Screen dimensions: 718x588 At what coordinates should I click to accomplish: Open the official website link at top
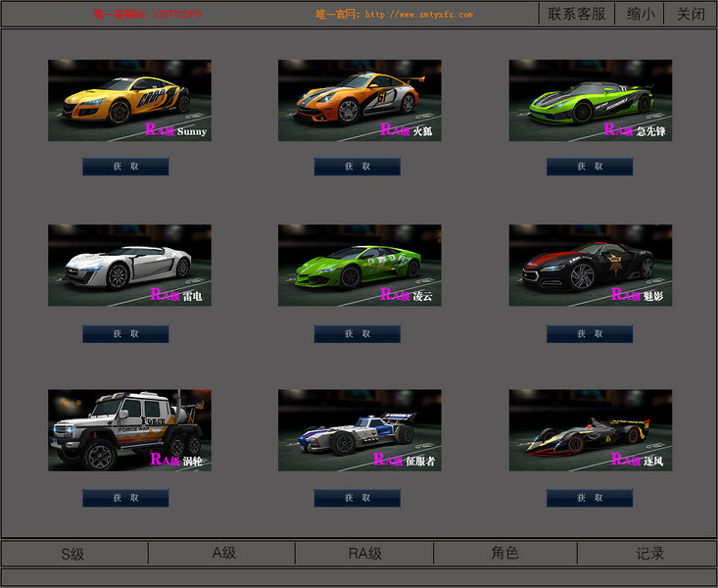point(418,15)
